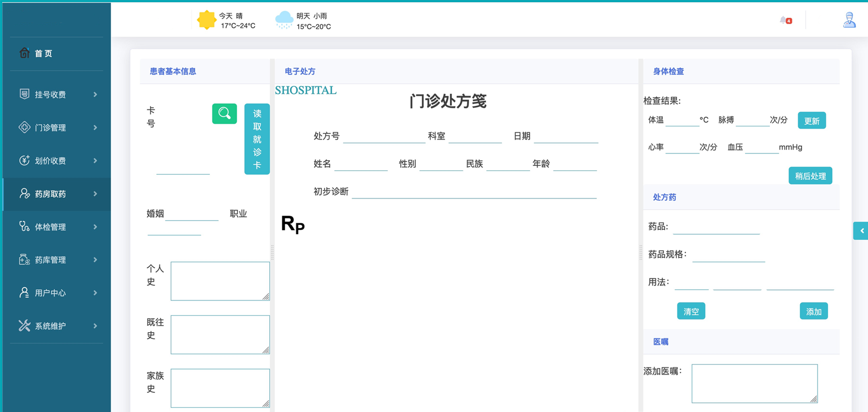Click the 体温 input field
Screen dimensions: 868x412
tap(682, 120)
